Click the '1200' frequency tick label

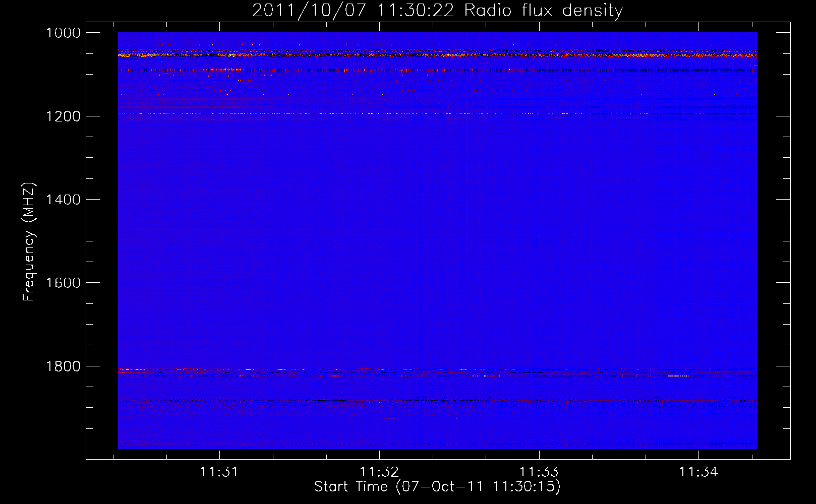[64, 116]
